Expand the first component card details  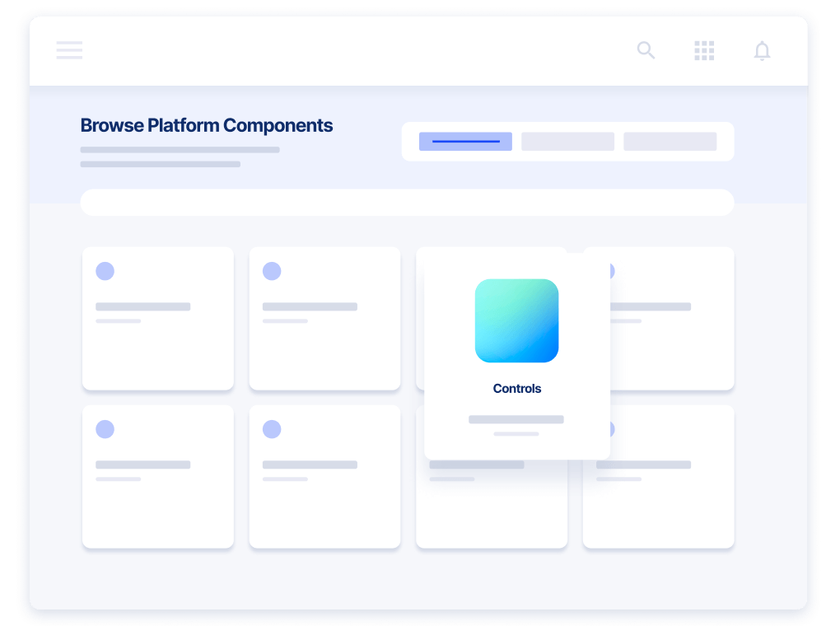157,319
